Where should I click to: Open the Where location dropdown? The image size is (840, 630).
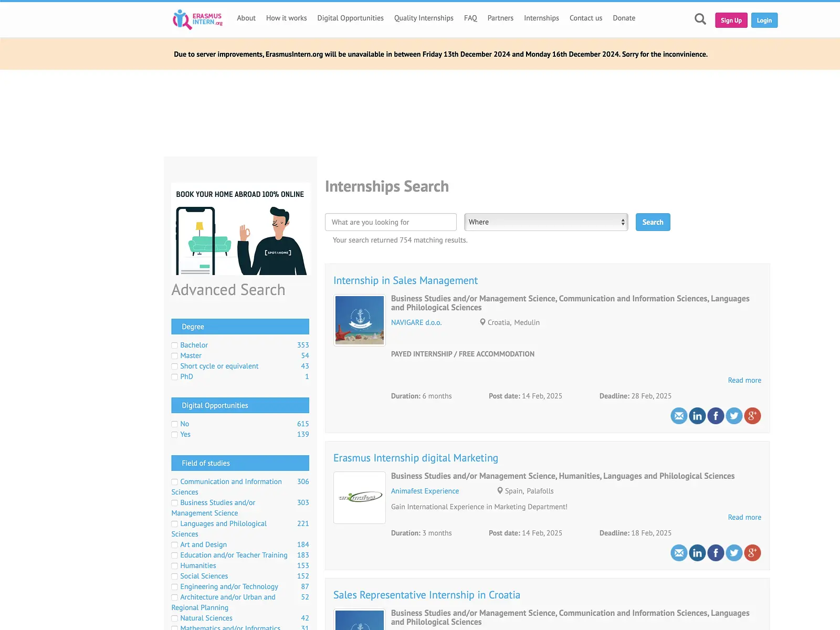click(546, 222)
